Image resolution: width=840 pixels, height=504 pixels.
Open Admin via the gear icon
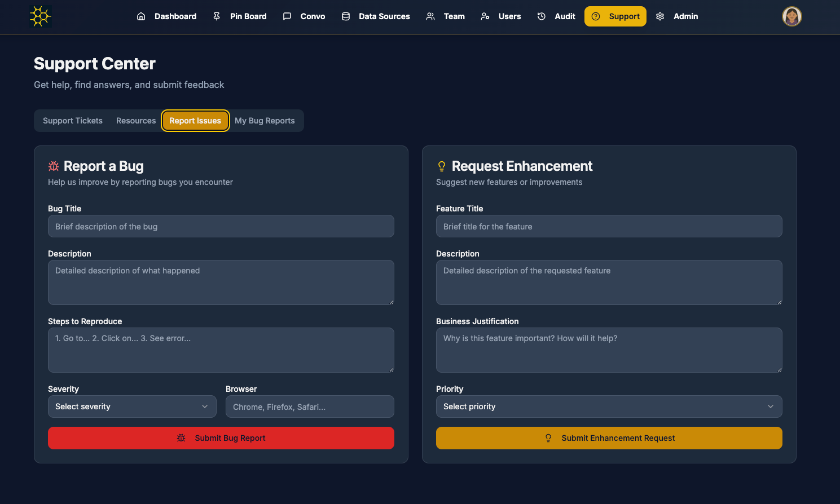point(660,16)
